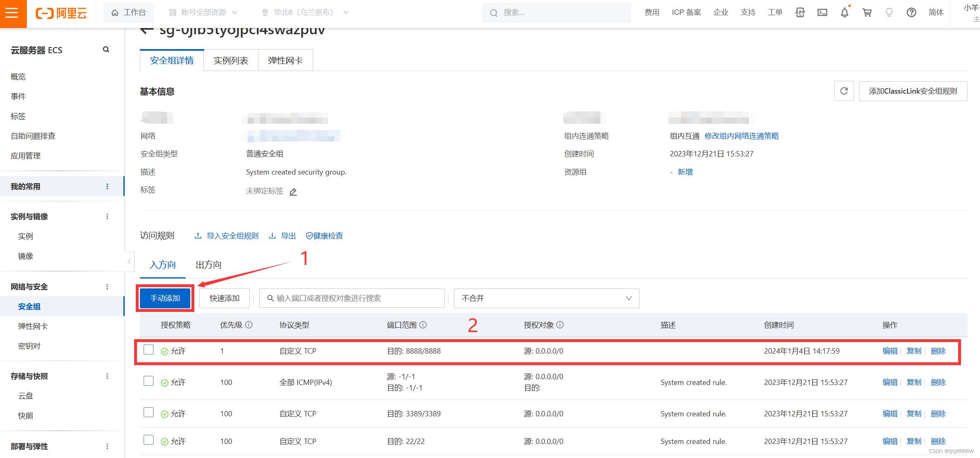Click the ECS sidebar search icon
The width and height of the screenshot is (980, 458).
tap(106, 50)
